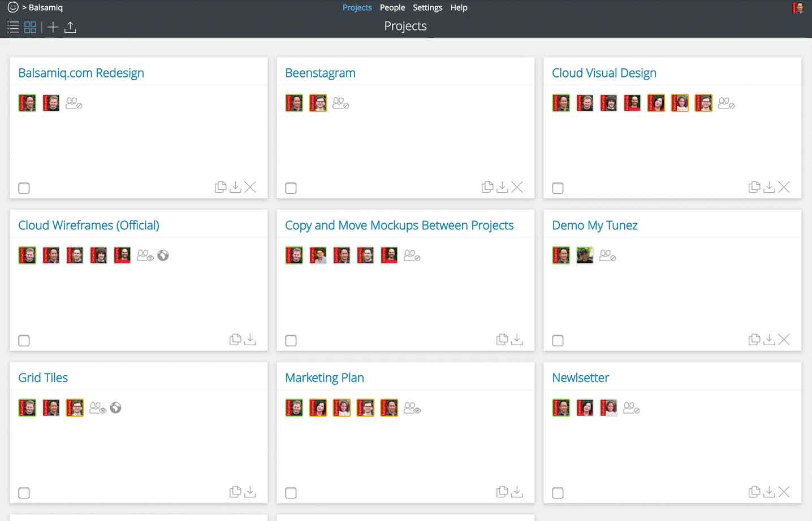Open Copy and Move Mockups Between Projects title
812x521 pixels.
point(399,225)
